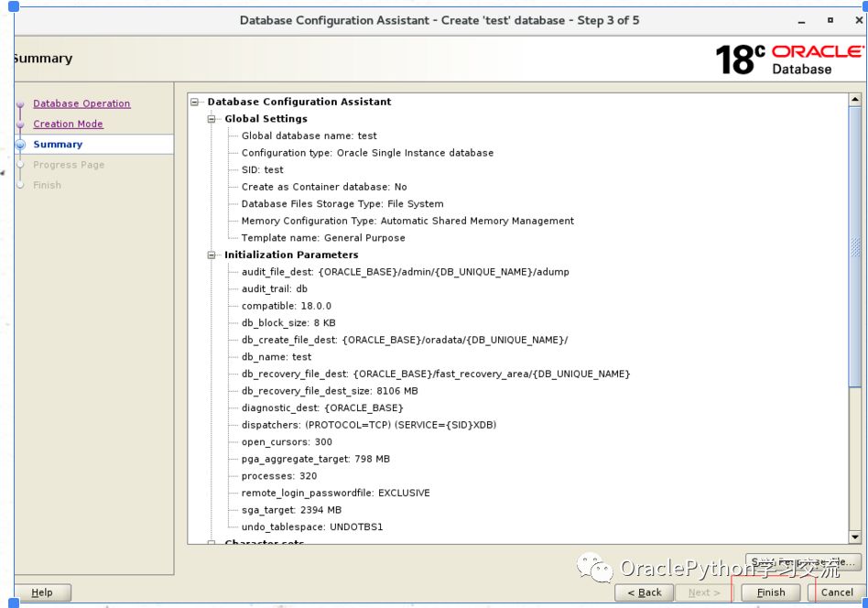868x608 pixels.
Task: Click the Finish button
Action: (771, 592)
